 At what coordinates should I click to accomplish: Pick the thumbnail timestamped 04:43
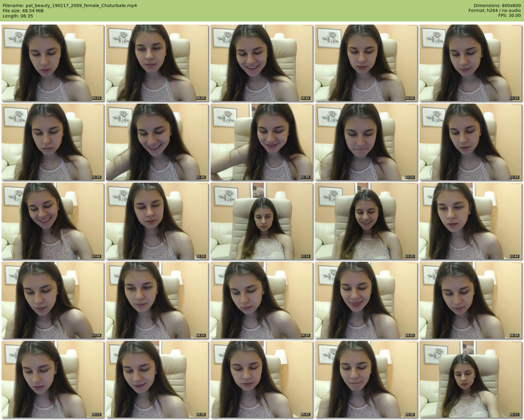click(366, 300)
